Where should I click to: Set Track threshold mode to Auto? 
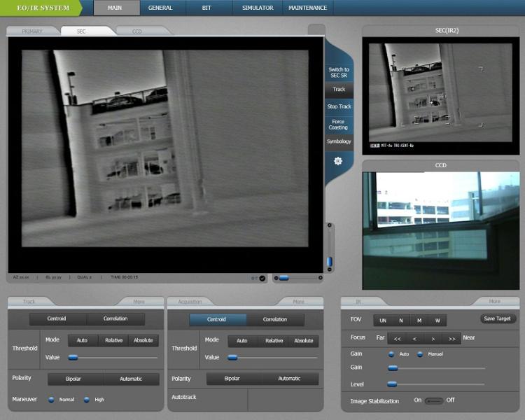[83, 340]
